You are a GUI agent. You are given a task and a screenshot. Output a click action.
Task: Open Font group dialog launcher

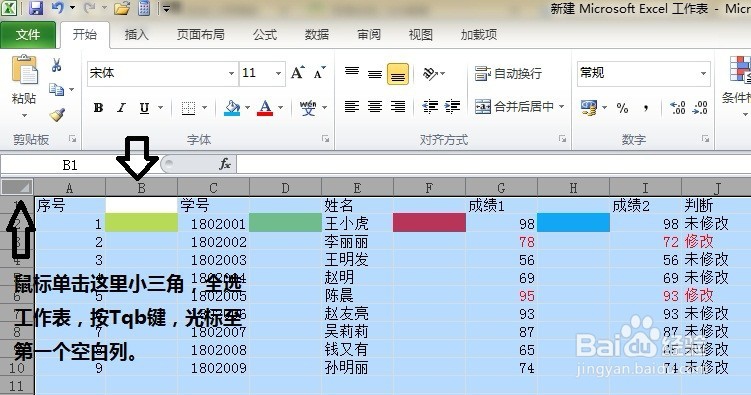pyautogui.click(x=325, y=139)
